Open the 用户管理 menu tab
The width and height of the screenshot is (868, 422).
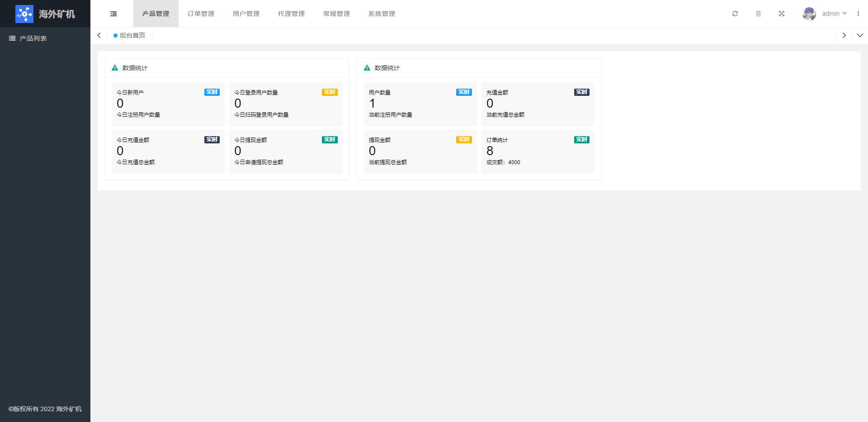click(246, 14)
